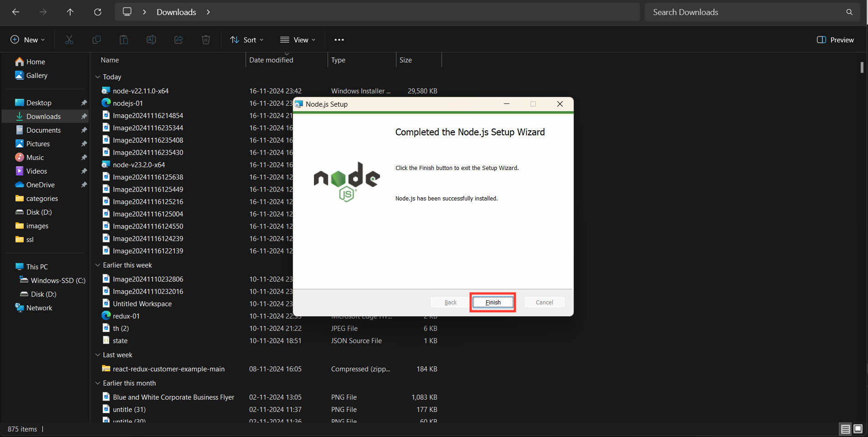Click the search magnifier icon
Image resolution: width=868 pixels, height=437 pixels.
pyautogui.click(x=849, y=12)
